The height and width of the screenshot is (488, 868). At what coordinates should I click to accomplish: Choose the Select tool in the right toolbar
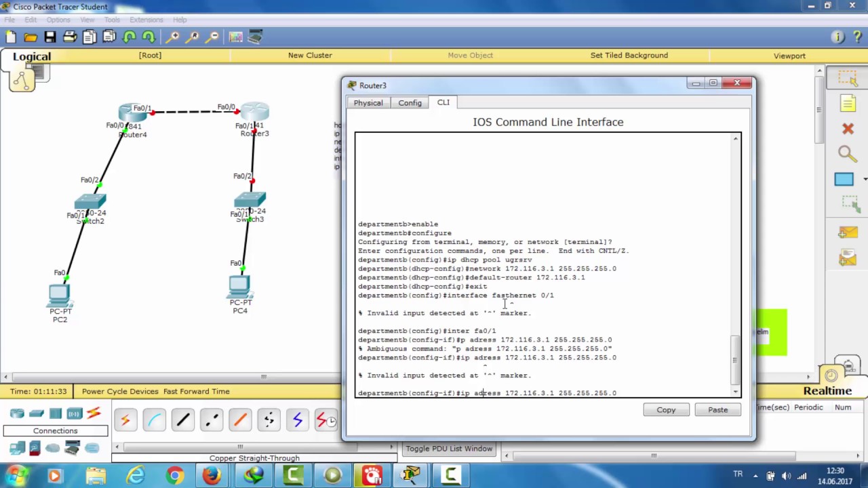tap(848, 78)
